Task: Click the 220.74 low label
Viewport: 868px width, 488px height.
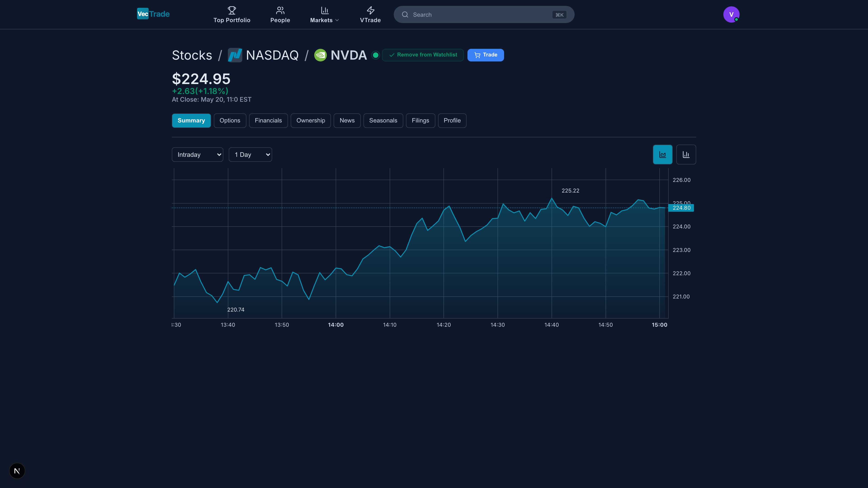Action: (x=236, y=310)
